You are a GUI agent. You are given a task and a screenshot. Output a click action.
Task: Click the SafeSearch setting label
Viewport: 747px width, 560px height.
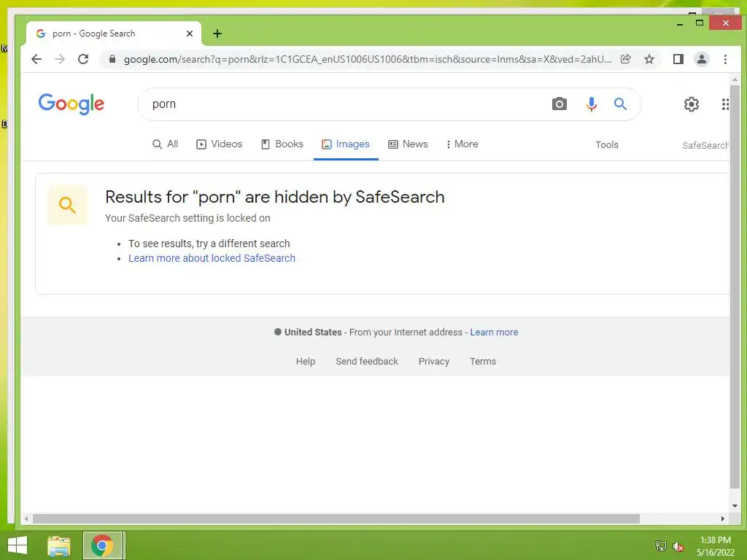coord(705,145)
